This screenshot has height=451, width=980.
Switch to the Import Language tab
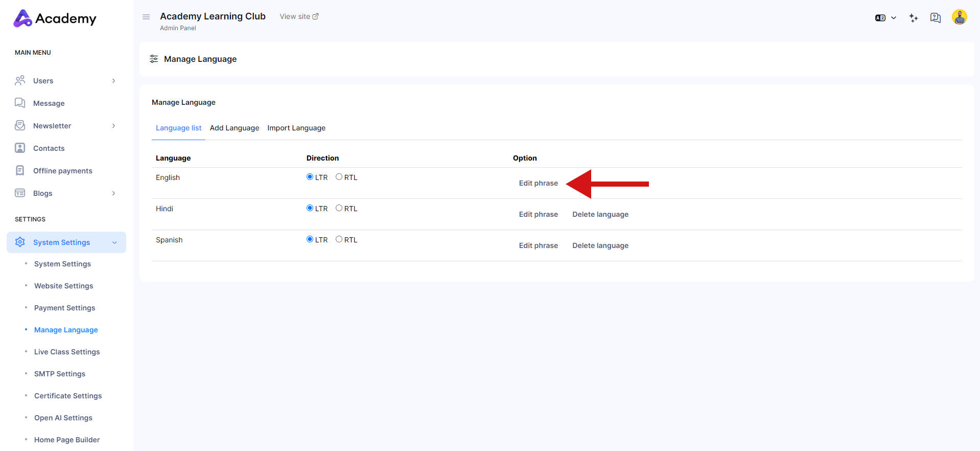pos(296,128)
